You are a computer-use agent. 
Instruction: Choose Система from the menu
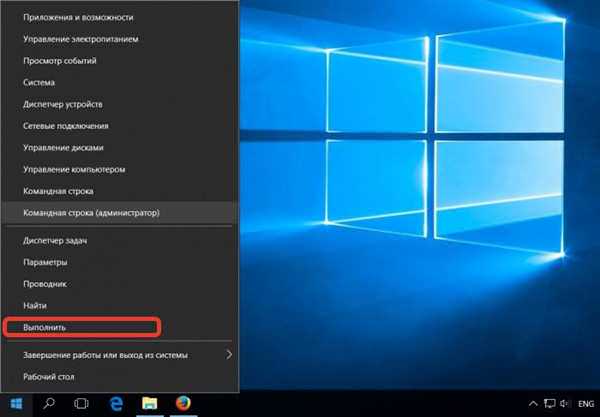click(x=120, y=83)
